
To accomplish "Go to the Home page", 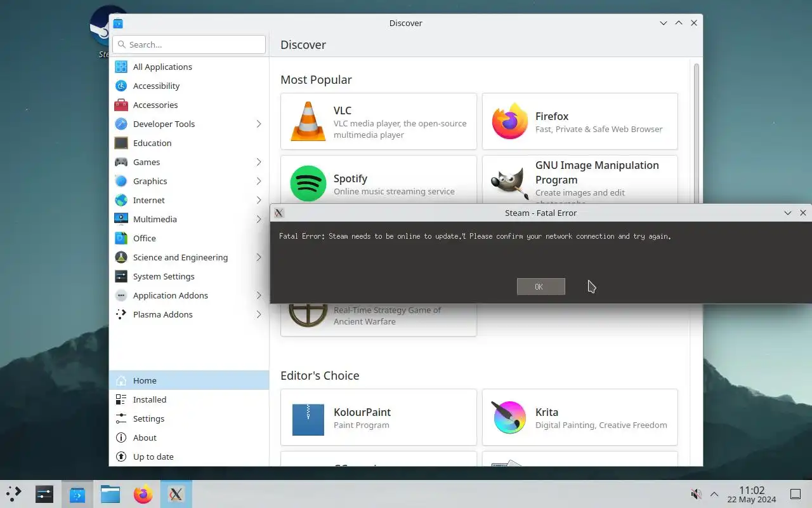I will [189, 380].
